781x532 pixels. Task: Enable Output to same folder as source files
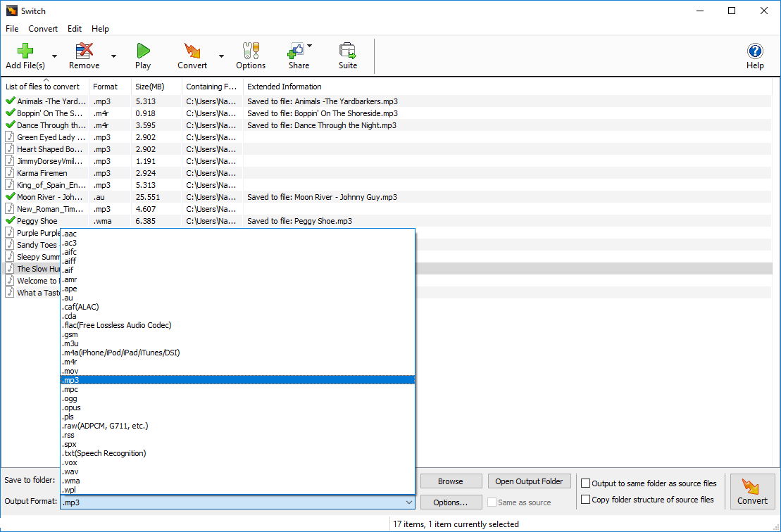click(585, 483)
